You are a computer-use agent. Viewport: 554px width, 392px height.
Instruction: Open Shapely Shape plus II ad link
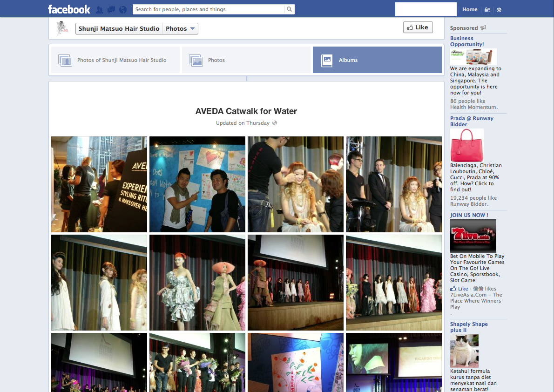[469, 327]
